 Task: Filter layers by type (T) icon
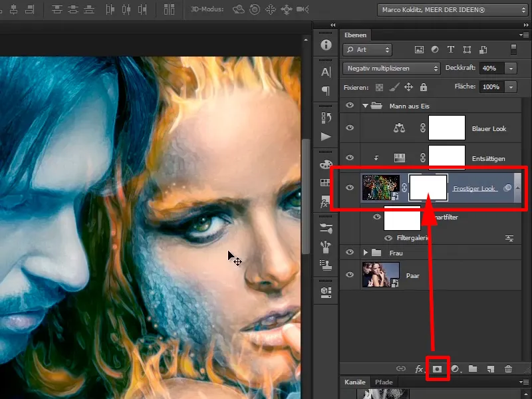click(x=451, y=49)
